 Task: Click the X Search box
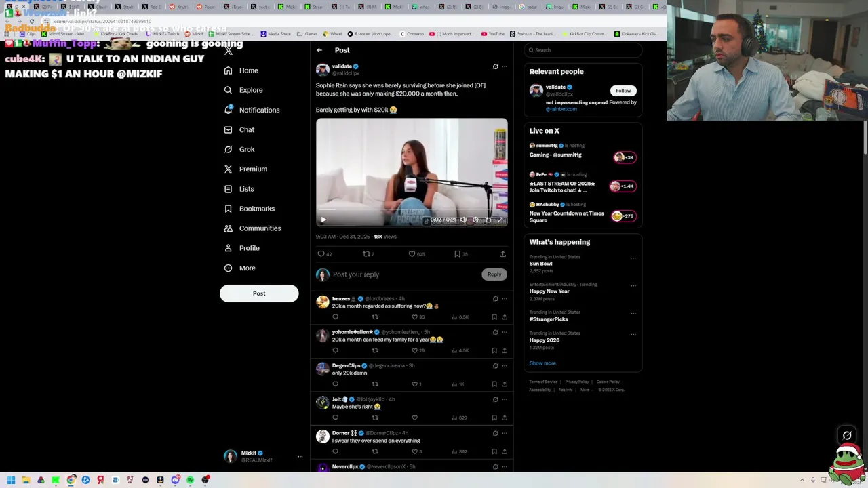(583, 50)
